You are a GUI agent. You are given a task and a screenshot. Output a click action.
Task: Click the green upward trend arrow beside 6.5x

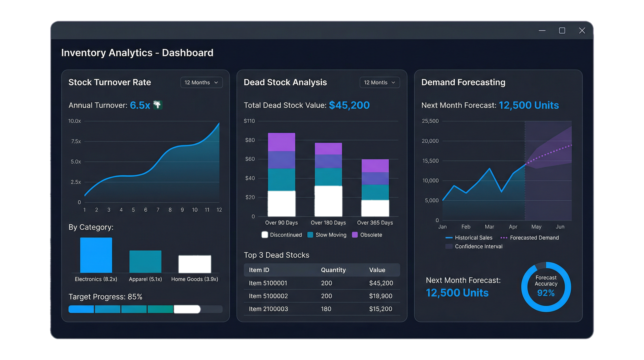tap(158, 105)
